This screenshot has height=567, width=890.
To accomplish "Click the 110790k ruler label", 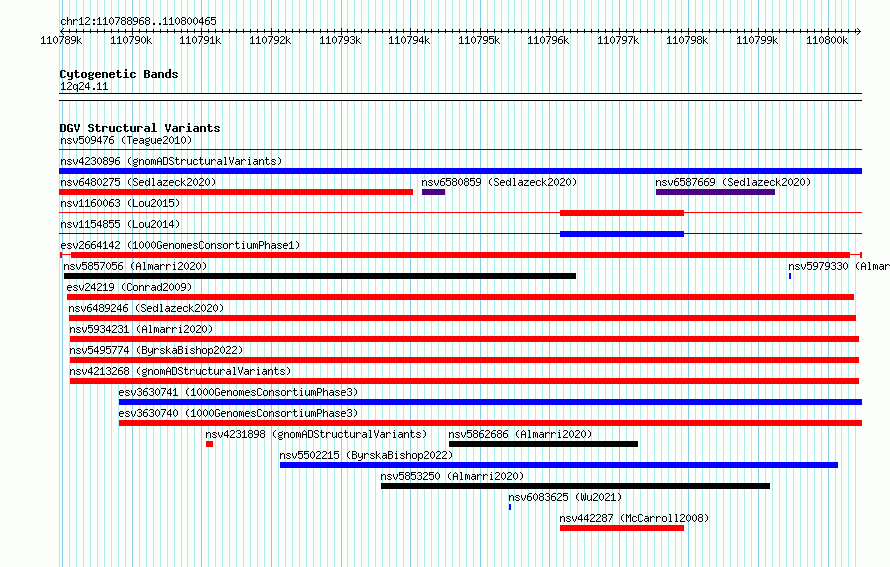I will [131, 40].
